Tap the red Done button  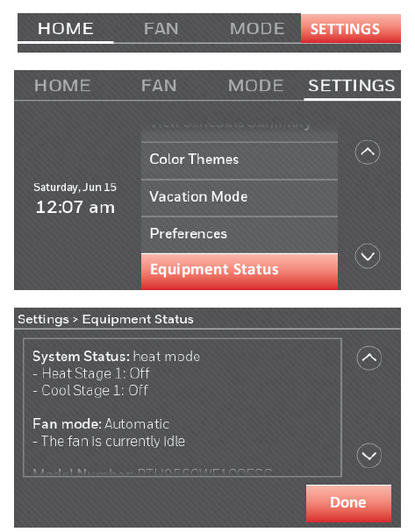pyautogui.click(x=348, y=503)
